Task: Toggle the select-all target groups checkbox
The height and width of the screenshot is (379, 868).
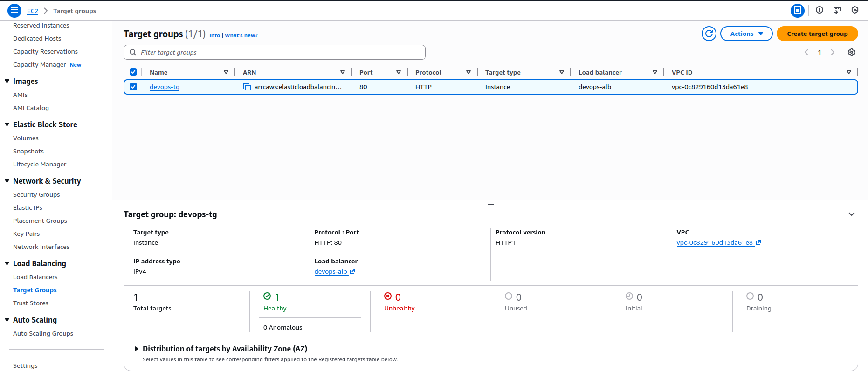Action: (x=133, y=72)
